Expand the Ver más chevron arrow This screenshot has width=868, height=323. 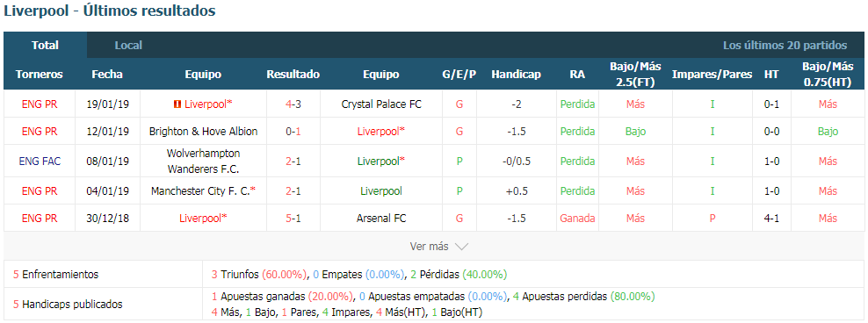click(461, 247)
